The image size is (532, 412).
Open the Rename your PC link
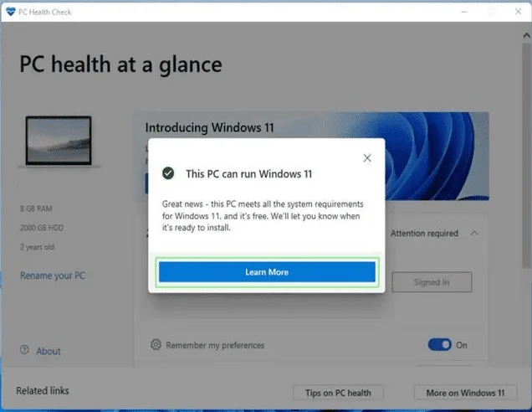pyautogui.click(x=53, y=276)
